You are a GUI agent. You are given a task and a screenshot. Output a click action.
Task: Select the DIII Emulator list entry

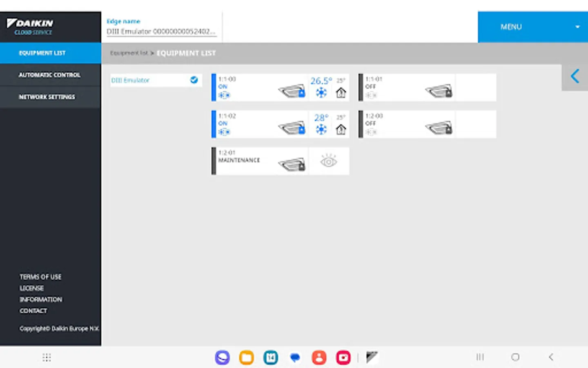click(156, 80)
